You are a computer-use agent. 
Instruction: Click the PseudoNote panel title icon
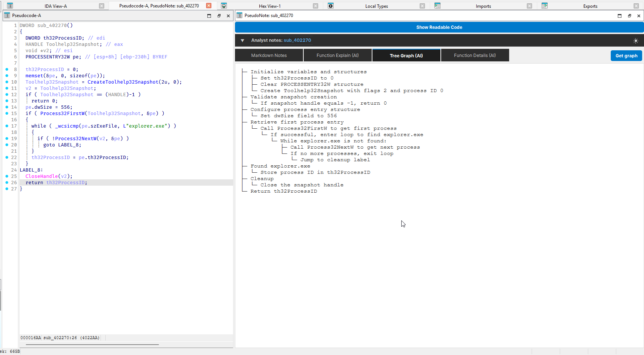[239, 15]
